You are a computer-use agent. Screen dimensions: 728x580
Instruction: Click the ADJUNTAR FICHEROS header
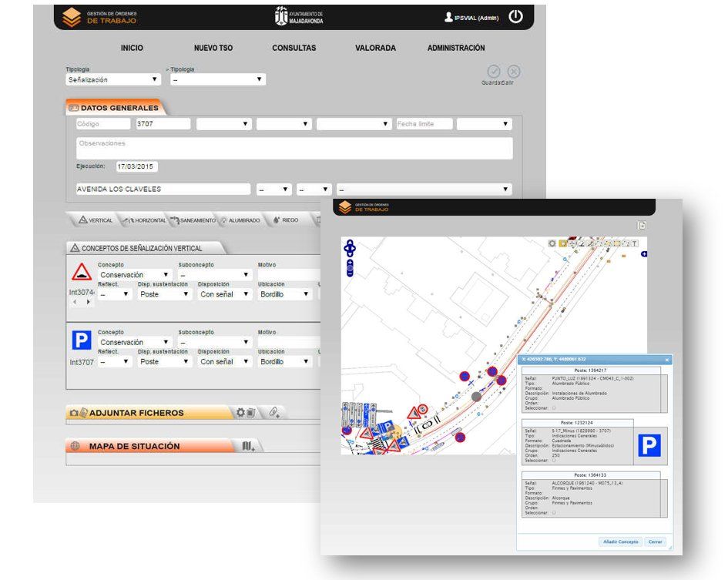[x=149, y=412]
